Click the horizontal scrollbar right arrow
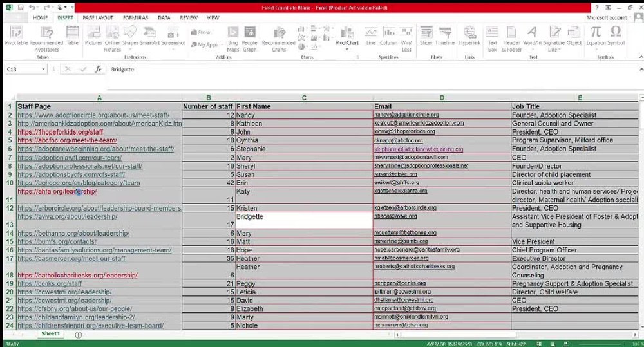Image resolution: width=644 pixels, height=347 pixels. [636, 335]
